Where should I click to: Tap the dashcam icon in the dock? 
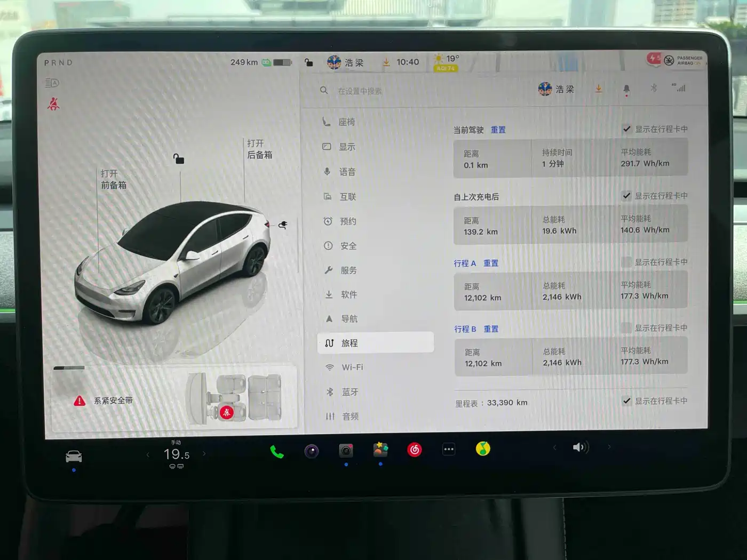346,451
